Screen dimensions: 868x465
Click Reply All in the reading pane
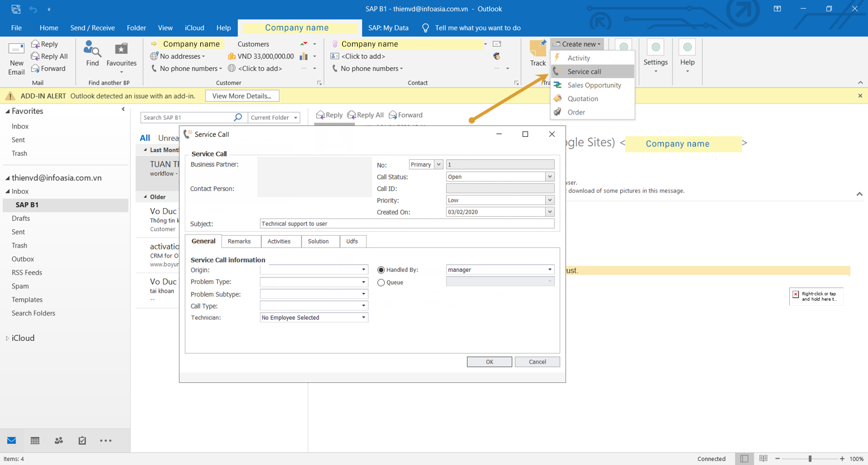point(365,115)
